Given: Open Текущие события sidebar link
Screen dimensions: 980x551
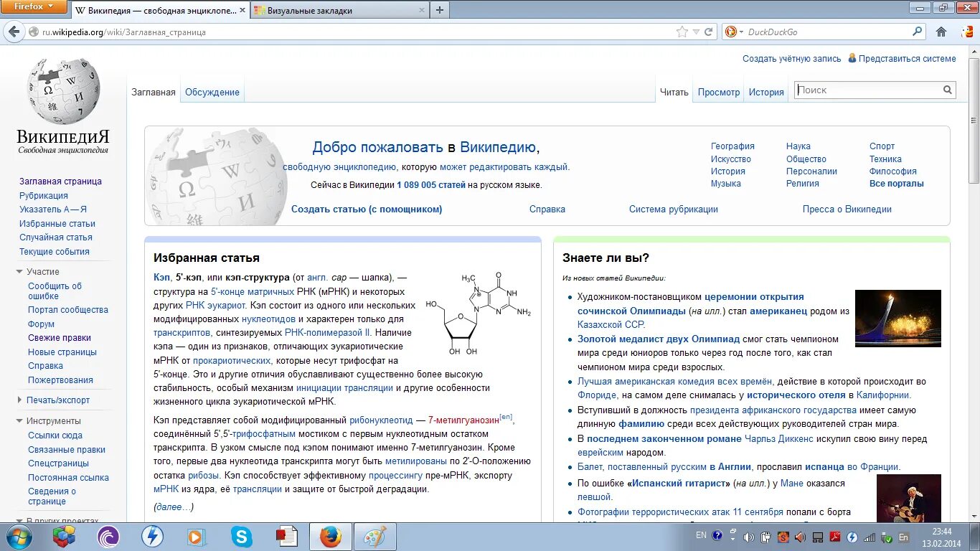Looking at the screenshot, I should point(55,252).
